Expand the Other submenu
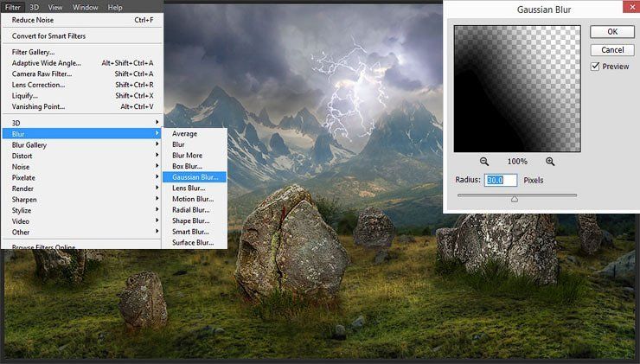 (x=82, y=233)
